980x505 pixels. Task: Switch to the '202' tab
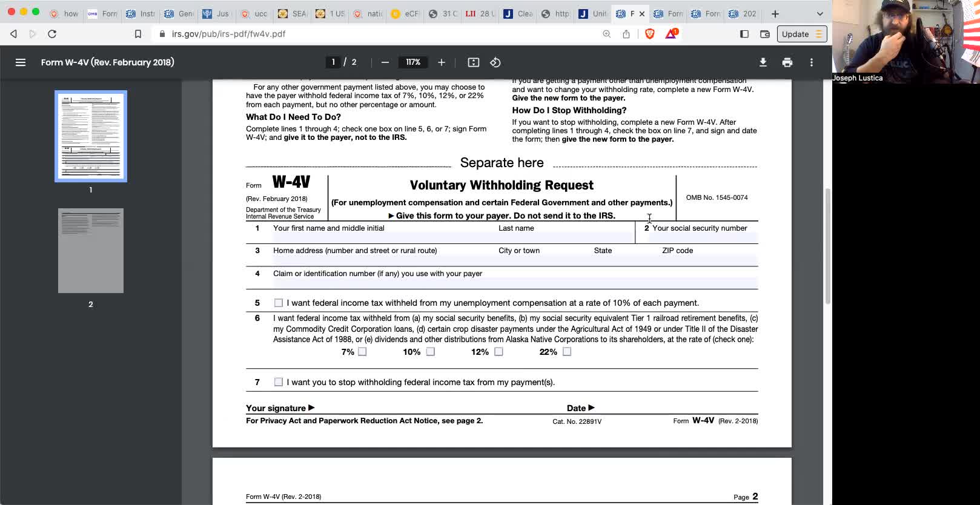[743, 13]
